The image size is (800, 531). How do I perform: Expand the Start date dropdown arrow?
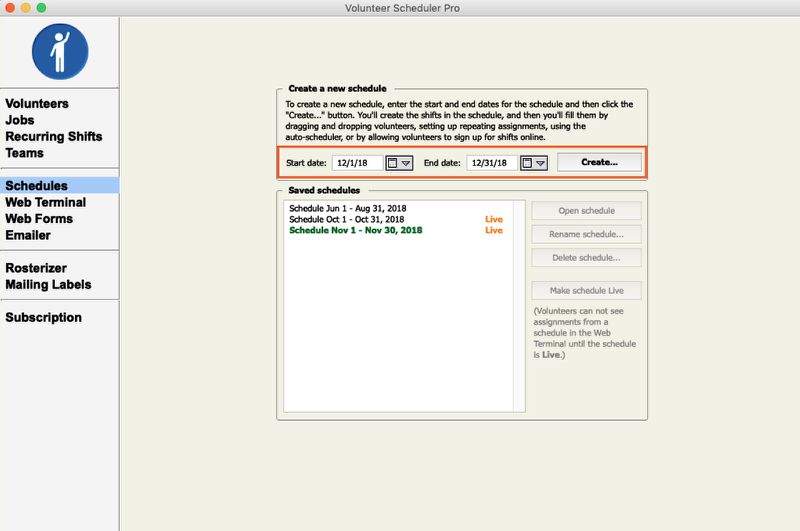(x=406, y=163)
